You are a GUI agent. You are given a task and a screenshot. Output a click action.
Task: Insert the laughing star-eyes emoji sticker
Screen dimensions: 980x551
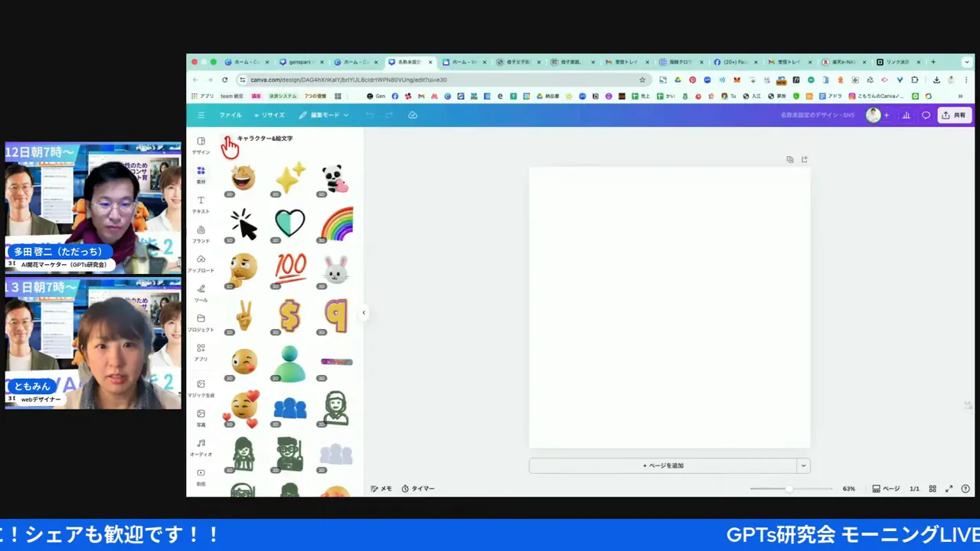(243, 178)
